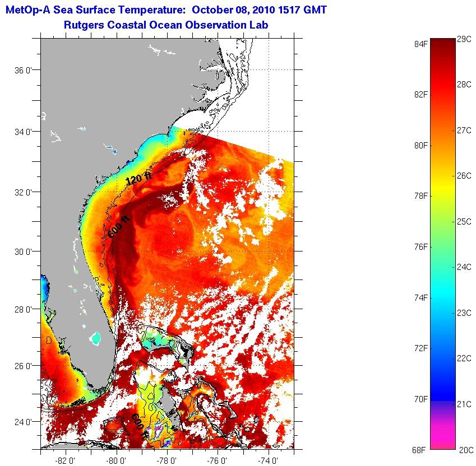Click the -74 0' longitude label
Viewport: 476px width, 466px height.
[268, 460]
